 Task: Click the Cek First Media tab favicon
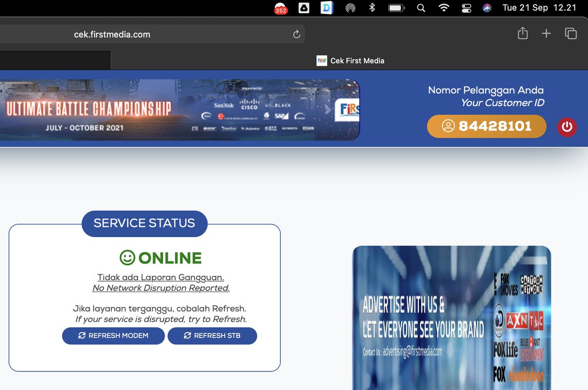click(322, 61)
